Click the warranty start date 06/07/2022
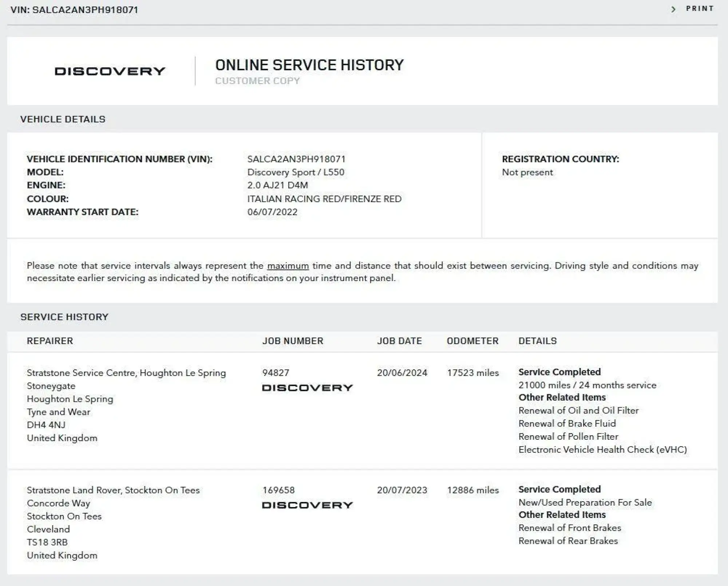Screen dimensions: 728x586 point(272,212)
